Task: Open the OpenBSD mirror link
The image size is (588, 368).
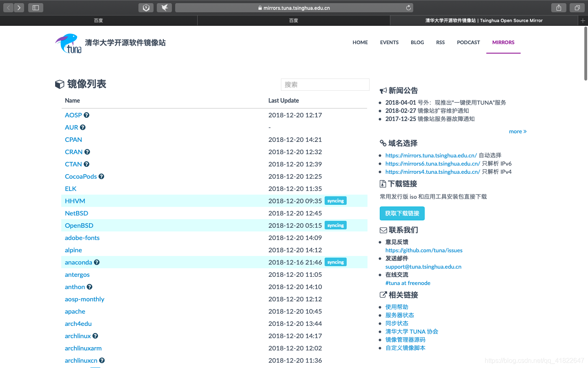Action: click(x=79, y=226)
